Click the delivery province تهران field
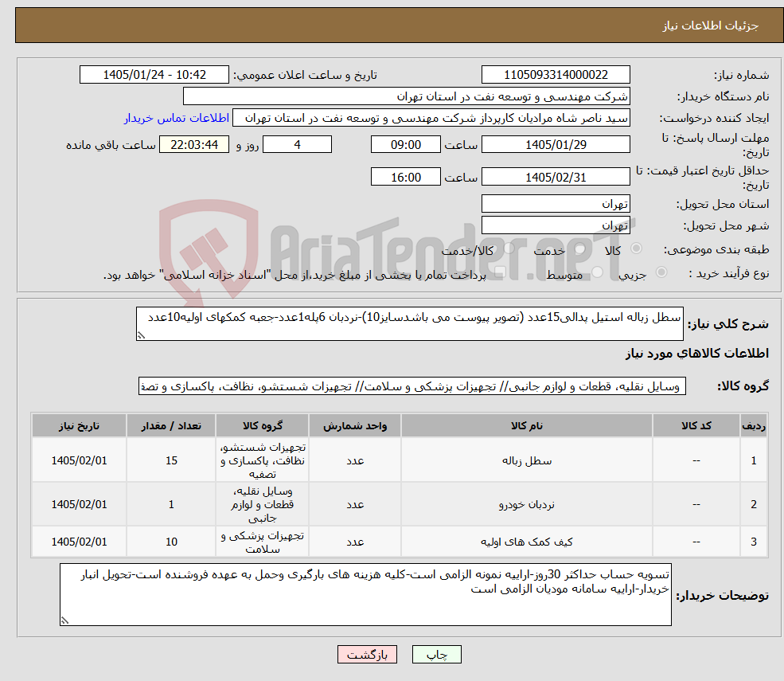This screenshot has width=784, height=681. pos(556,204)
